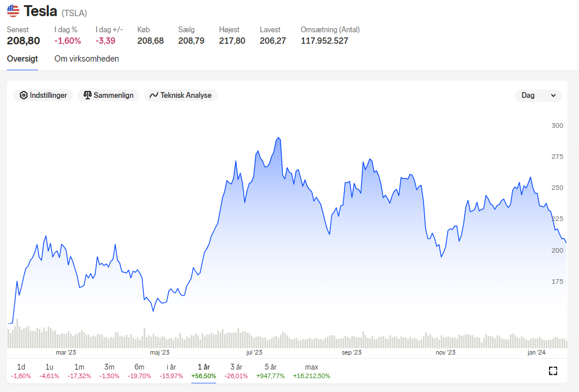Click the Køb value 208,68

pos(151,41)
